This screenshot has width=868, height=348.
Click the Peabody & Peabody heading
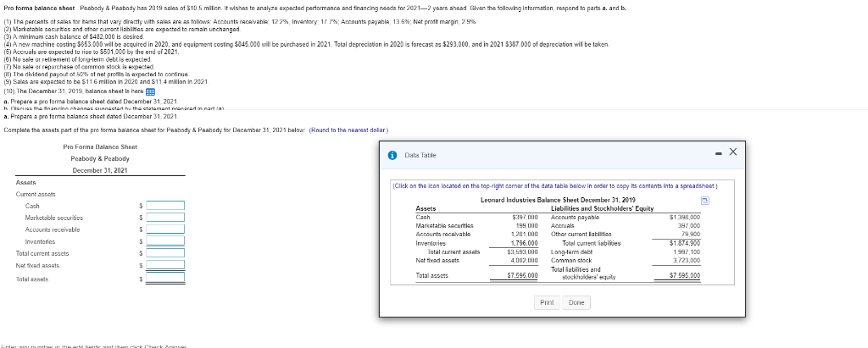coord(100,158)
